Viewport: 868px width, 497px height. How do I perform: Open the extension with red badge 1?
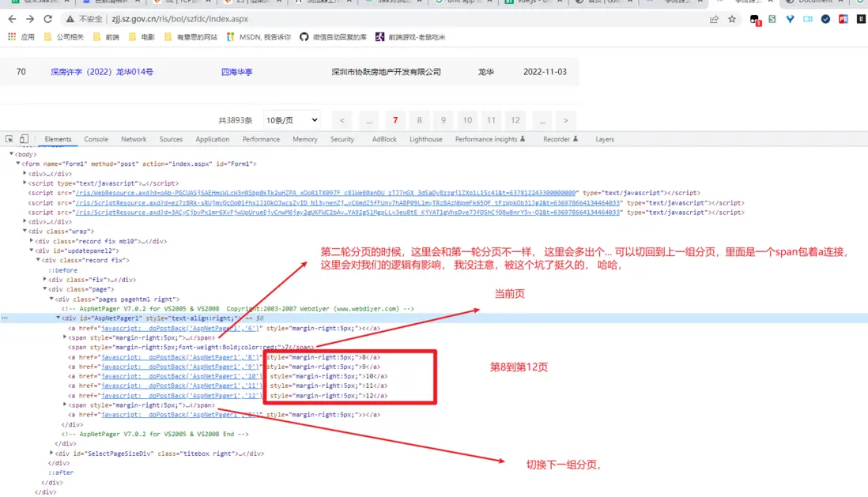pyautogui.click(x=755, y=20)
